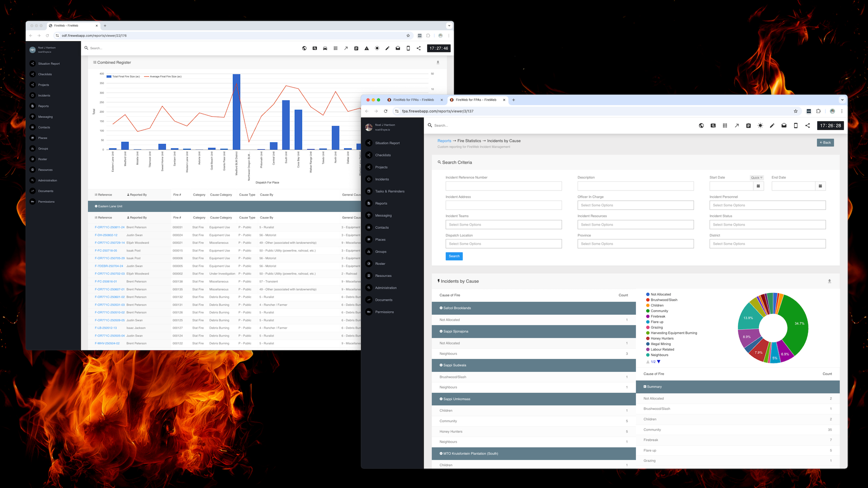Click the globe icon in FPA toolbar
The width and height of the screenshot is (868, 488).
701,125
